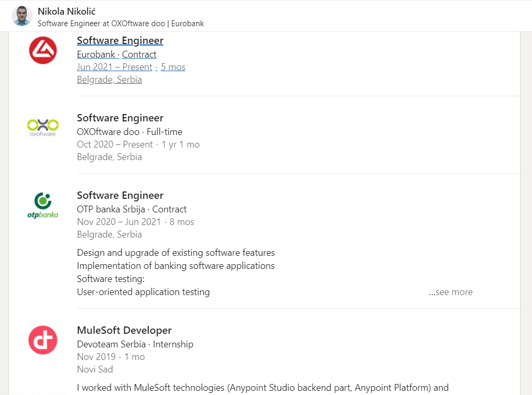Image resolution: width=532 pixels, height=395 pixels.
Task: Open the OXOftware company logo
Action: [x=43, y=128]
